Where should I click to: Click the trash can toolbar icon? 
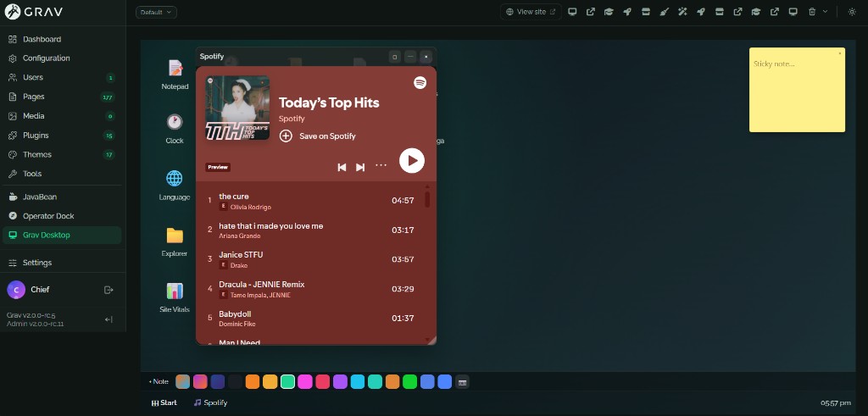(812, 12)
